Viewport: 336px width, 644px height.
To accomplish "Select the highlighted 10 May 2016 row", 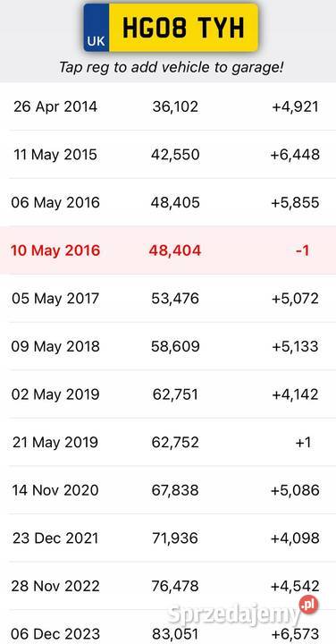I will tap(168, 250).
